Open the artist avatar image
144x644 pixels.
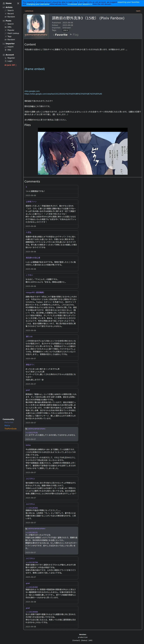point(36,24)
